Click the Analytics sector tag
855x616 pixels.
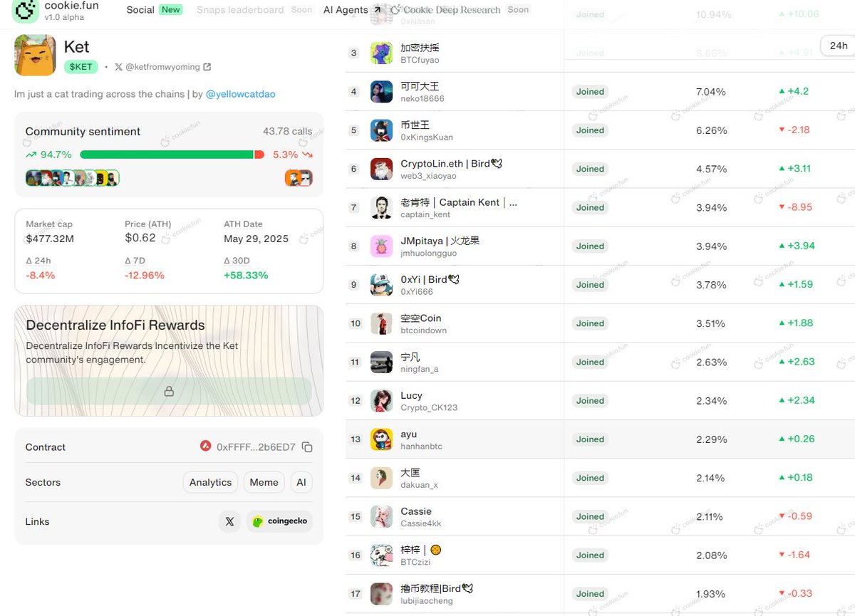(x=210, y=482)
